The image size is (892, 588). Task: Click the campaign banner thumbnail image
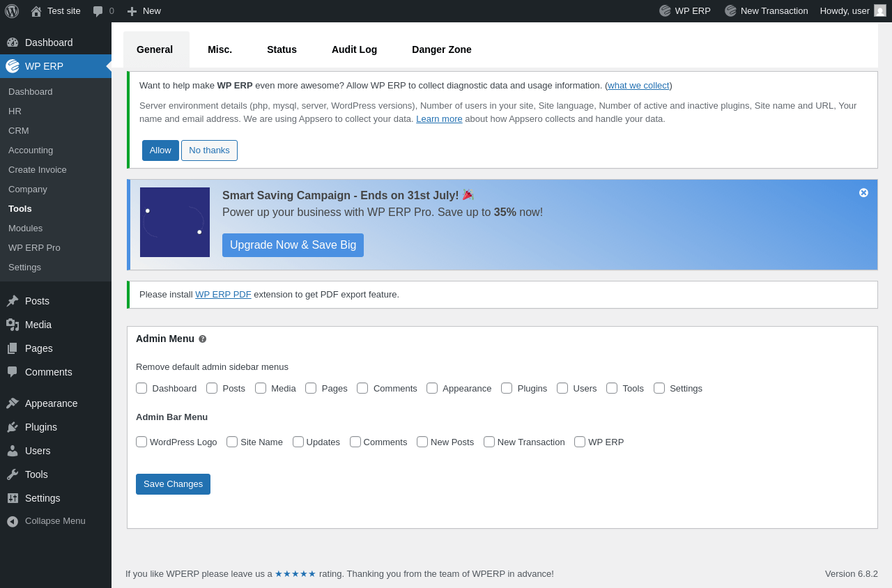click(x=175, y=222)
